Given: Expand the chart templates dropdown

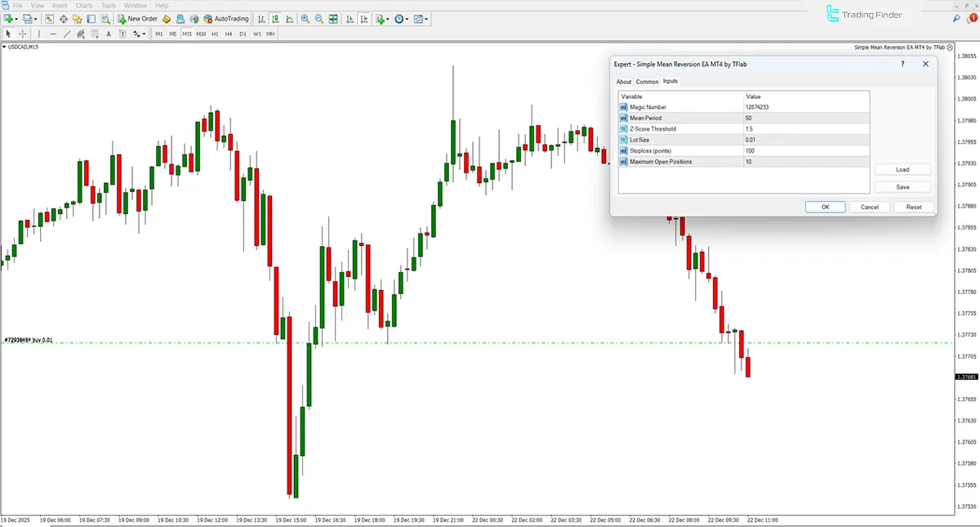Looking at the screenshot, I should [426, 18].
